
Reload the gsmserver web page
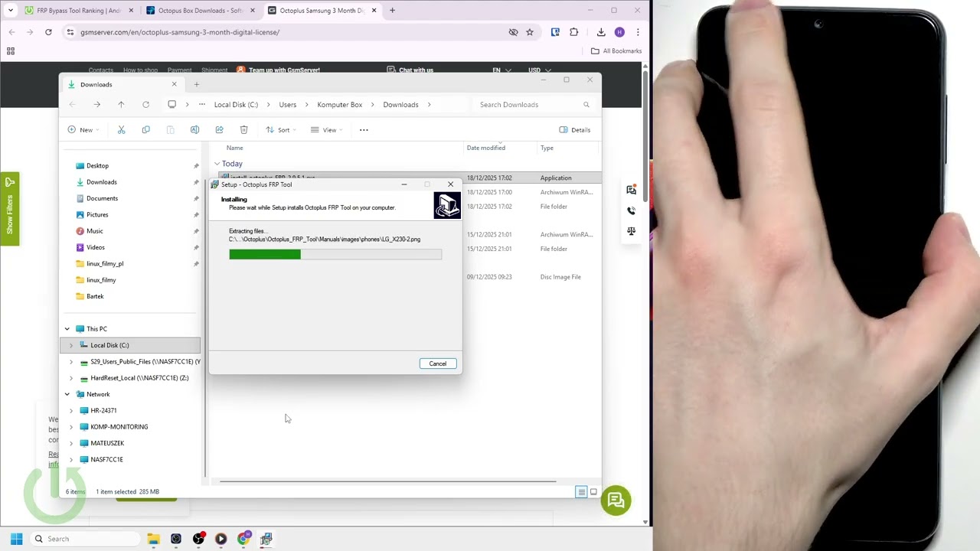pyautogui.click(x=48, y=32)
